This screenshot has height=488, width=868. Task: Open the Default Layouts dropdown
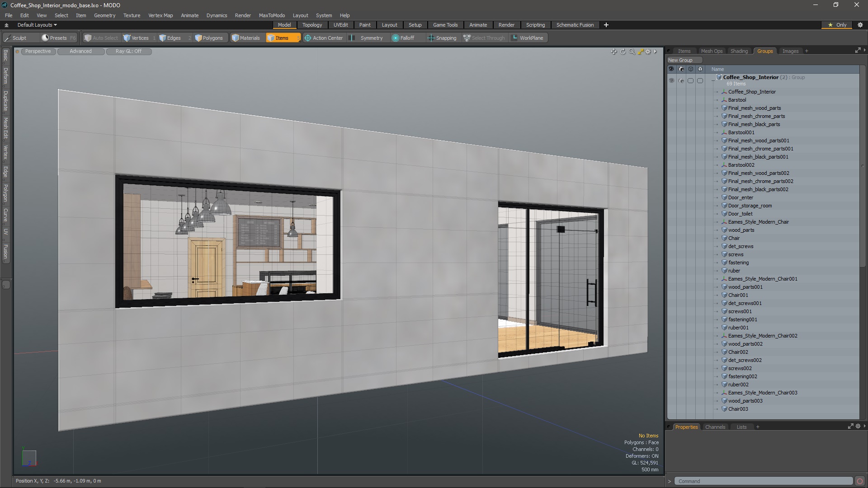(x=37, y=25)
